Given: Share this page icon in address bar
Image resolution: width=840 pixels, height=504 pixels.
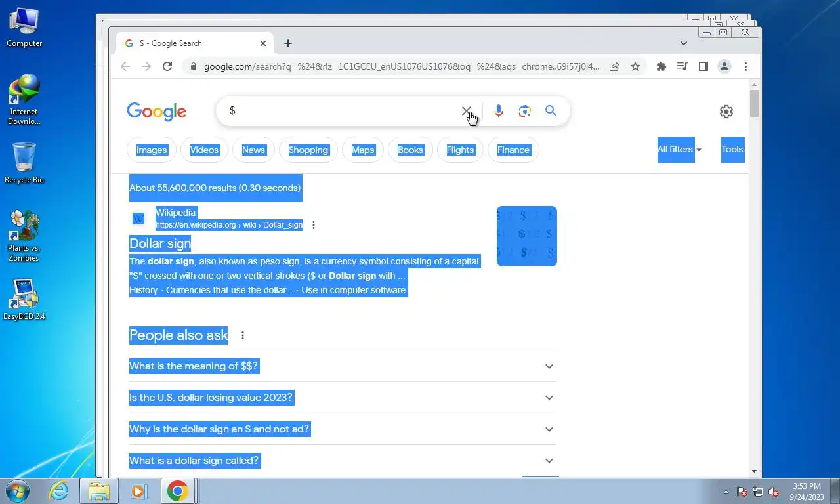Looking at the screenshot, I should (x=614, y=66).
